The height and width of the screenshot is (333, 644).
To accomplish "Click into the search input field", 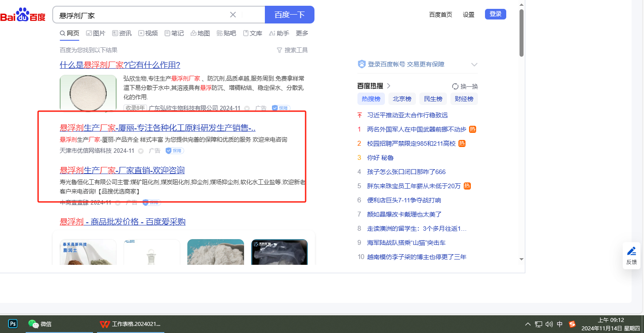I will tap(142, 15).
